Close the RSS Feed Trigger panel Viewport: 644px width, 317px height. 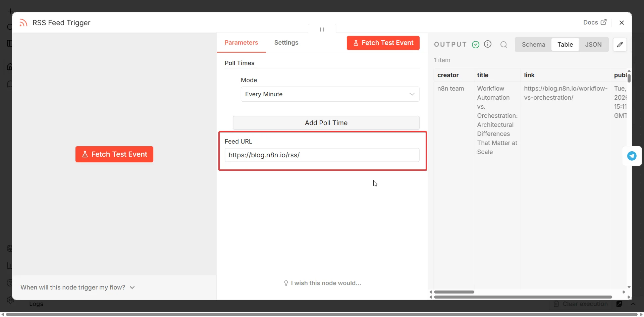pyautogui.click(x=622, y=22)
